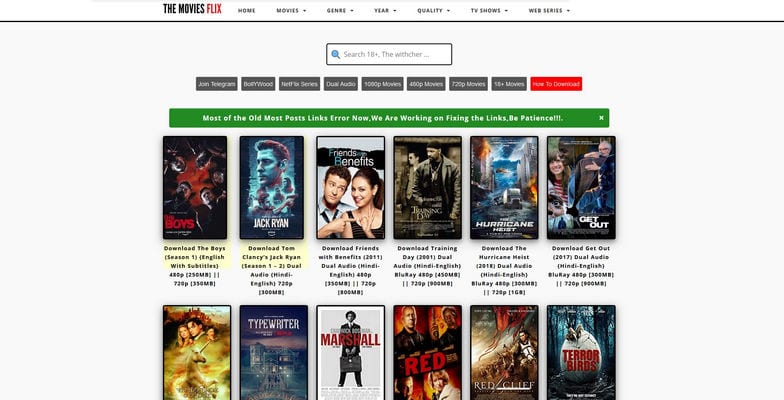
Task: Click the green links-error notice text
Action: click(x=382, y=118)
